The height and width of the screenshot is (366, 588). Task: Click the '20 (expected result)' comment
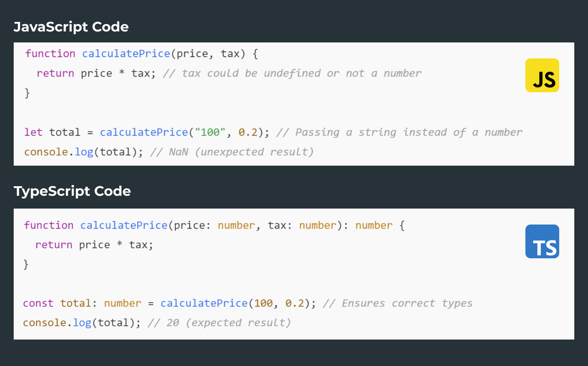tap(220, 323)
